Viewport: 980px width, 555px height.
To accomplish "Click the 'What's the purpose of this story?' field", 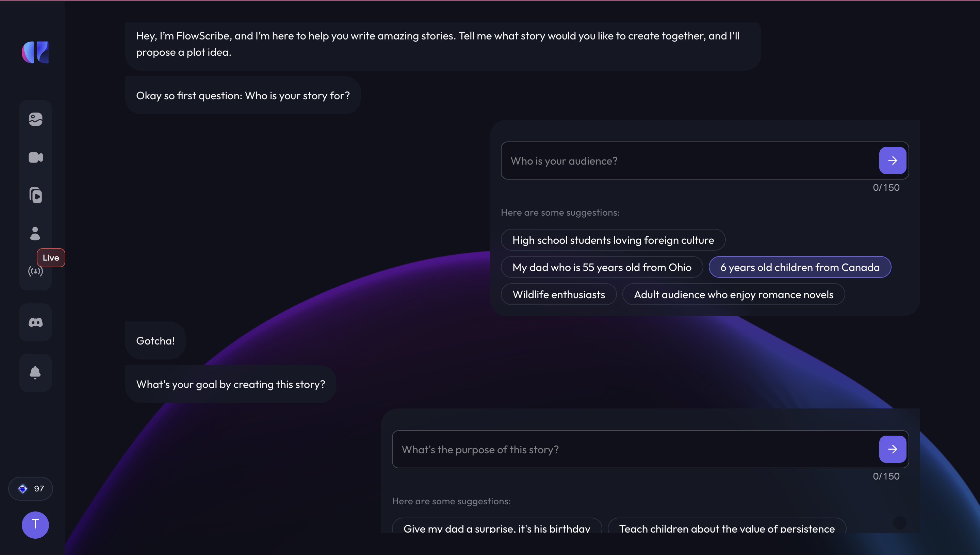I will click(x=635, y=450).
